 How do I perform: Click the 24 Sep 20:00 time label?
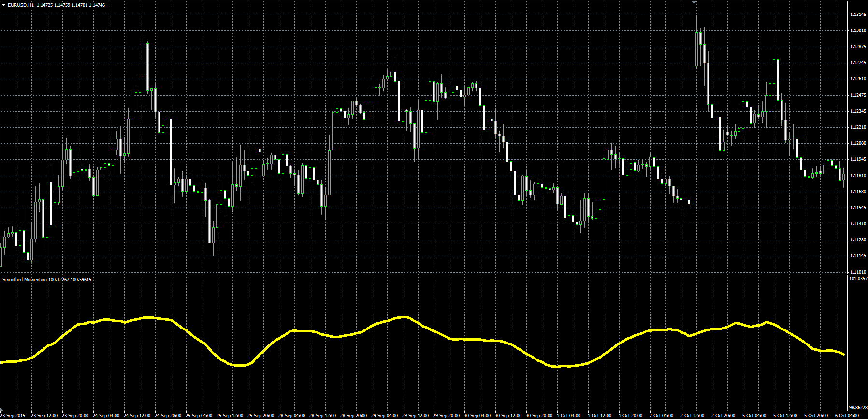(168, 416)
